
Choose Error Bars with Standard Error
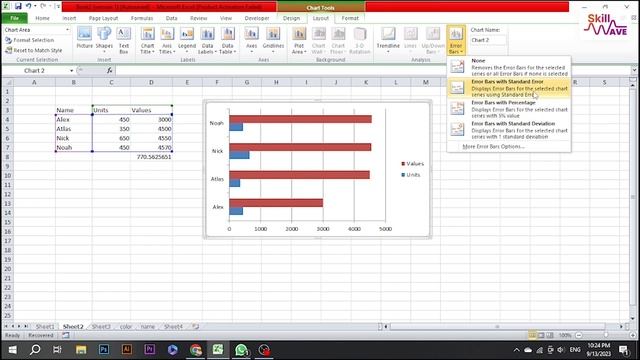point(509,88)
